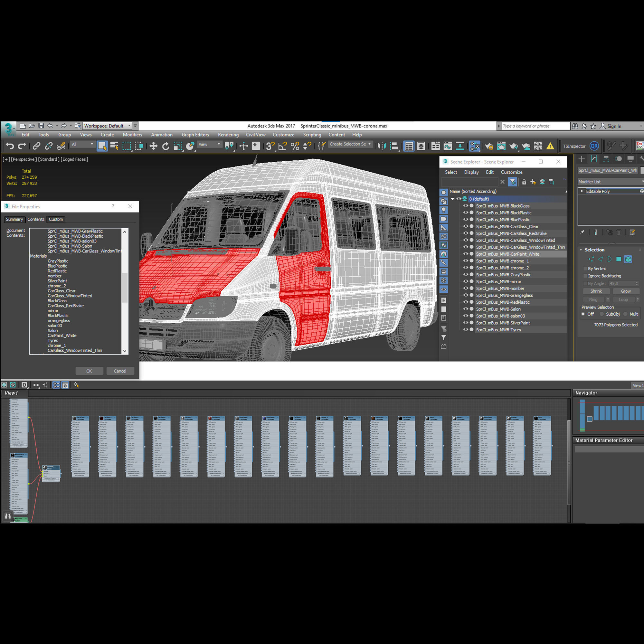
Task: Open the undo history dropdown arrow
Action: 57,126
